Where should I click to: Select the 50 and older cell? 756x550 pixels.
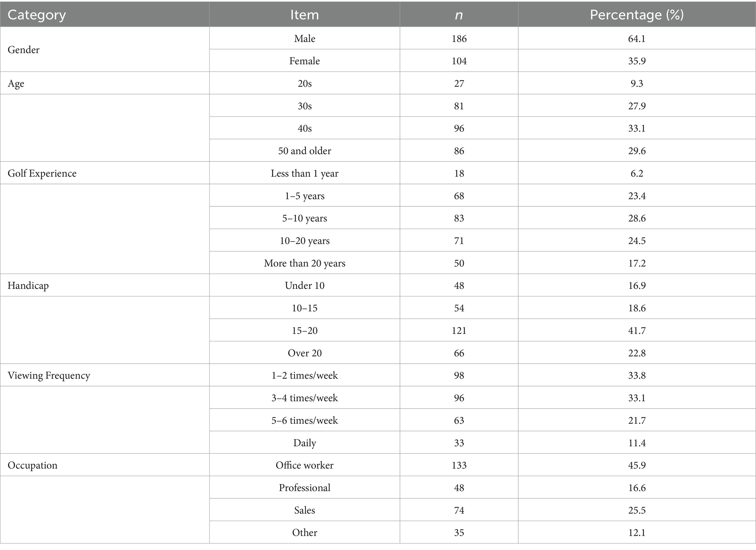point(304,151)
